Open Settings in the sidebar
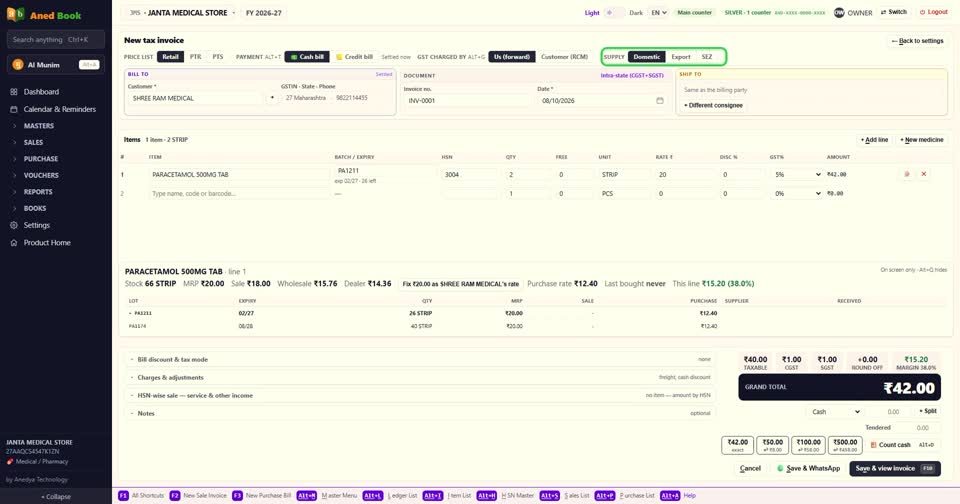Screen dimensions: 960x504 click(x=37, y=225)
